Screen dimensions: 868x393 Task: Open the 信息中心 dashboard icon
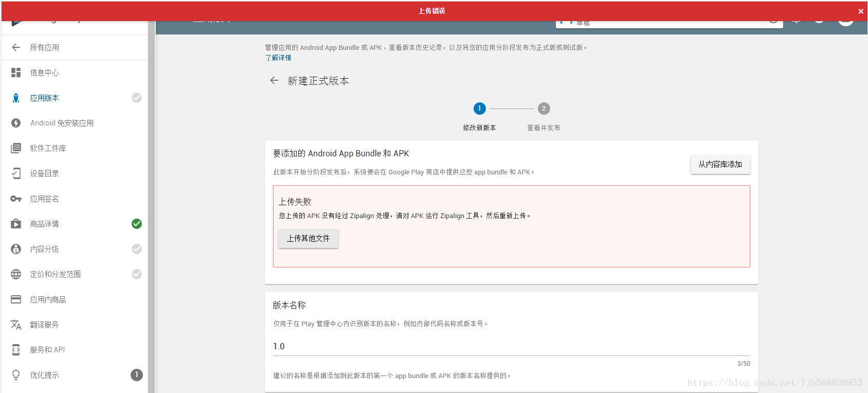pos(16,73)
